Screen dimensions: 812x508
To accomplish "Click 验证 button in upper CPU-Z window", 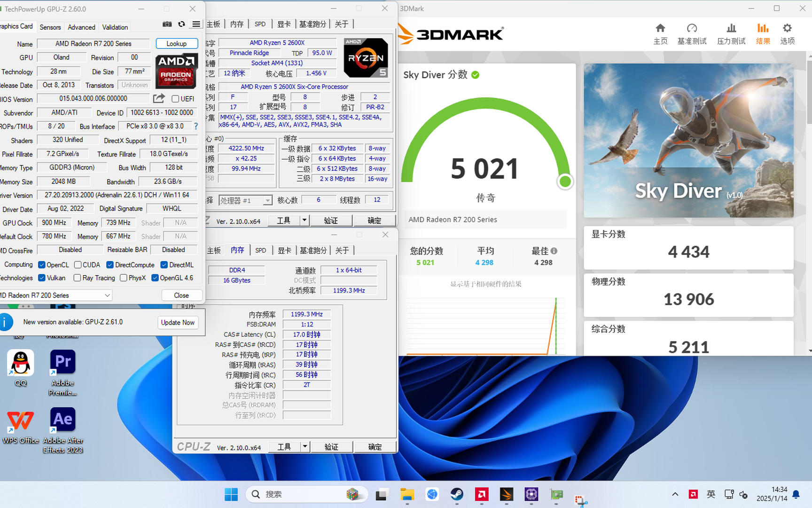I will tap(331, 220).
